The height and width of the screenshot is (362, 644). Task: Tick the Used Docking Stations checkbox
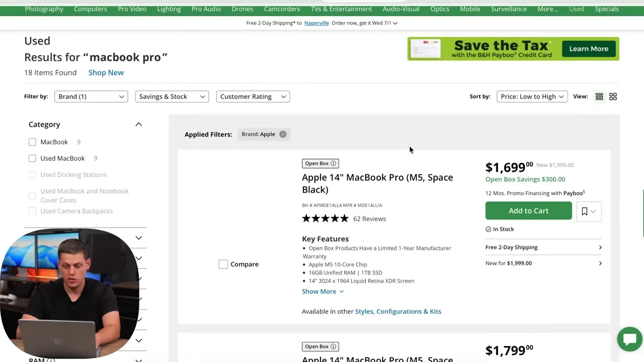point(32,175)
